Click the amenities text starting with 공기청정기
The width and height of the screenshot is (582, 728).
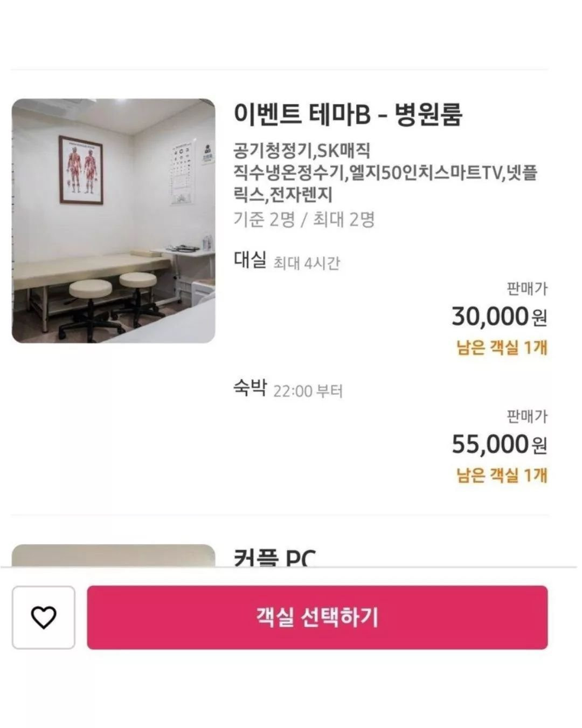(385, 173)
